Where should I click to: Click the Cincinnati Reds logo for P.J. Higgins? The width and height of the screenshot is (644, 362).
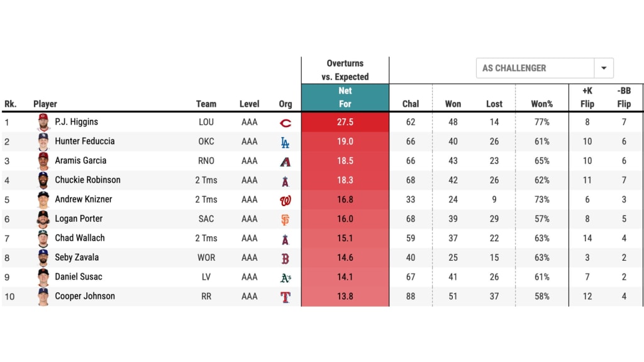click(286, 123)
